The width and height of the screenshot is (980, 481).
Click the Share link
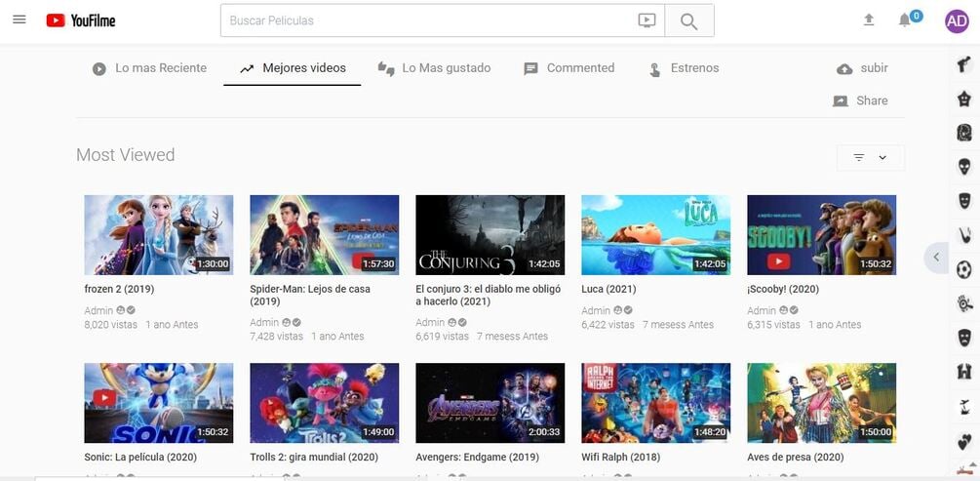pos(872,100)
